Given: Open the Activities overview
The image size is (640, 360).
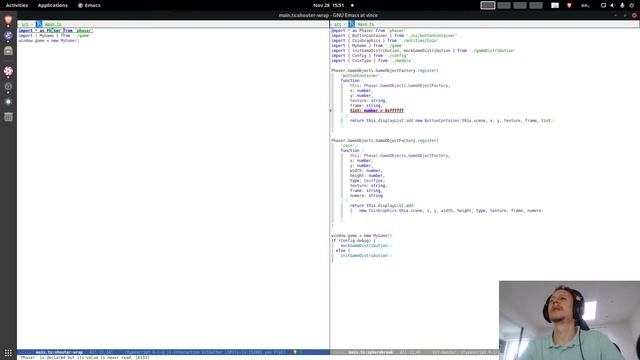Looking at the screenshot, I should click(17, 5).
